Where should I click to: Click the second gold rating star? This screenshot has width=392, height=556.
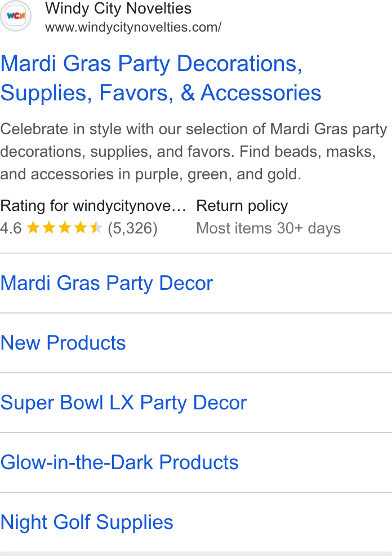[49, 228]
